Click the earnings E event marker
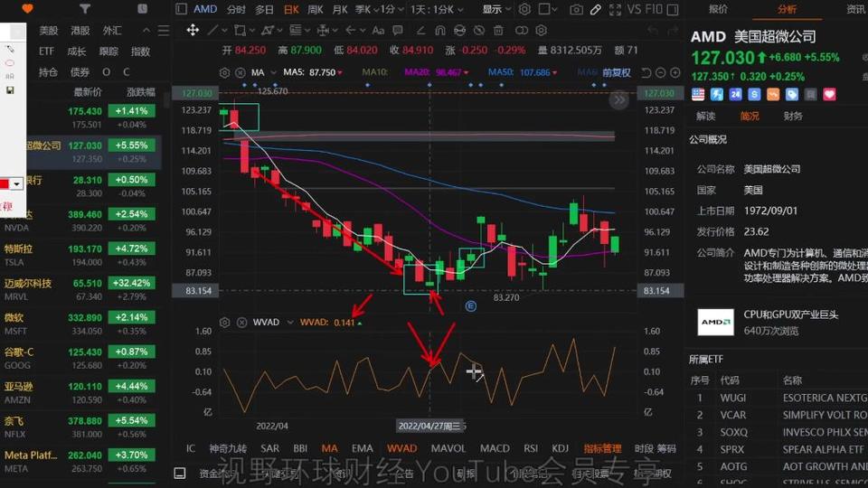 pyautogui.click(x=470, y=306)
